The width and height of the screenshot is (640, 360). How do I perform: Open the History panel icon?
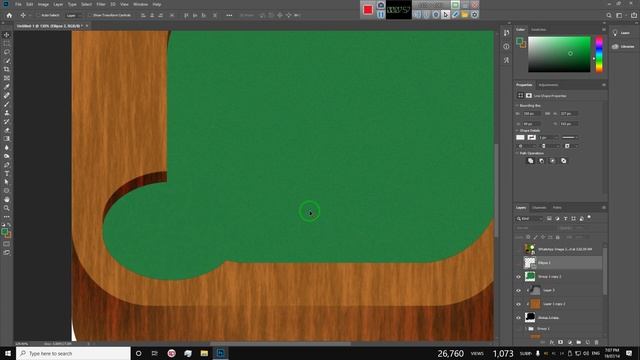tap(507, 33)
